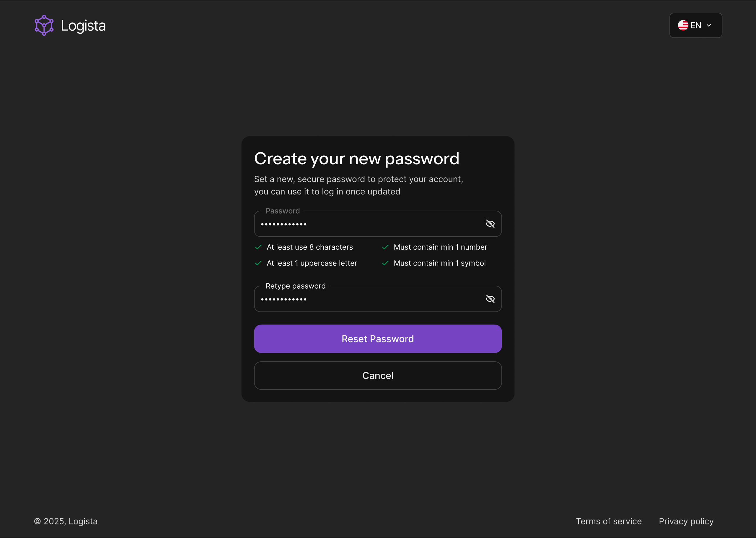Click the Logista brand name text
Screen dimensions: 756x538
(83, 26)
